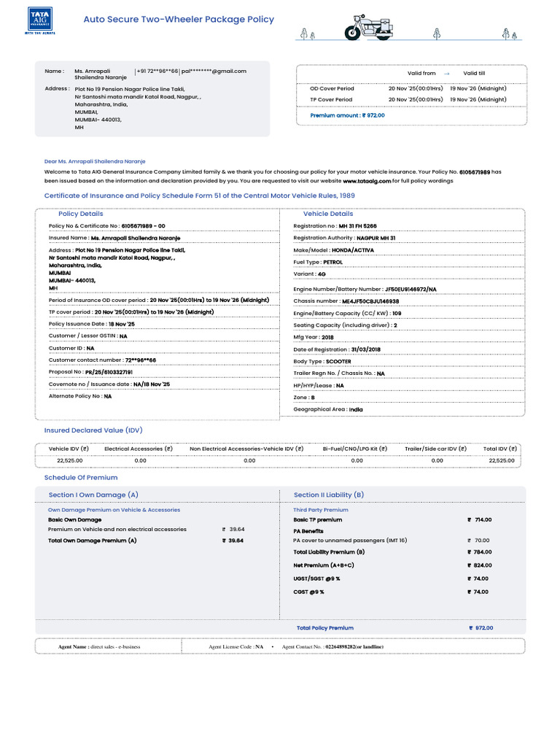Click Engine/Battery Capacity 109 row
Image resolution: width=560 pixels, height=747 pixels.
(347, 314)
